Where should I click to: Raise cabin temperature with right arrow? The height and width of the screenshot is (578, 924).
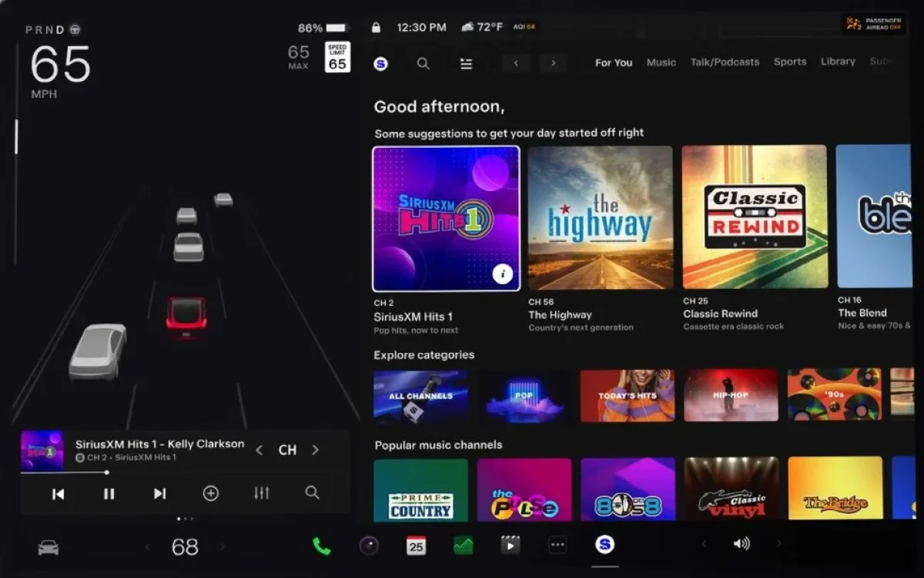coord(223,547)
